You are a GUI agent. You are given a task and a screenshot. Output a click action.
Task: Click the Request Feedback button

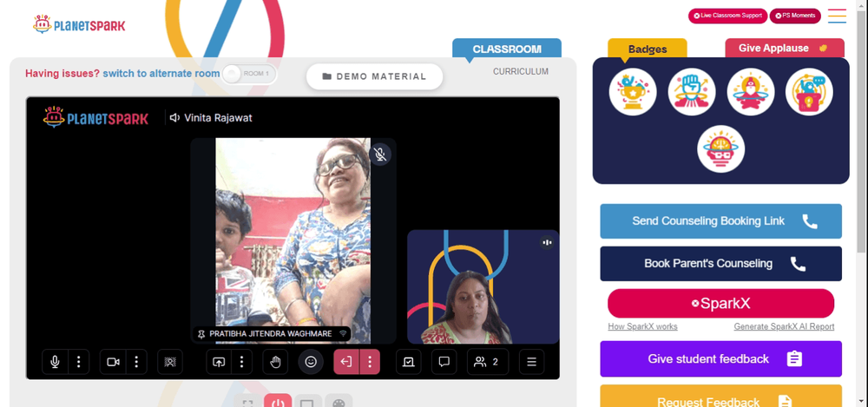tap(720, 397)
